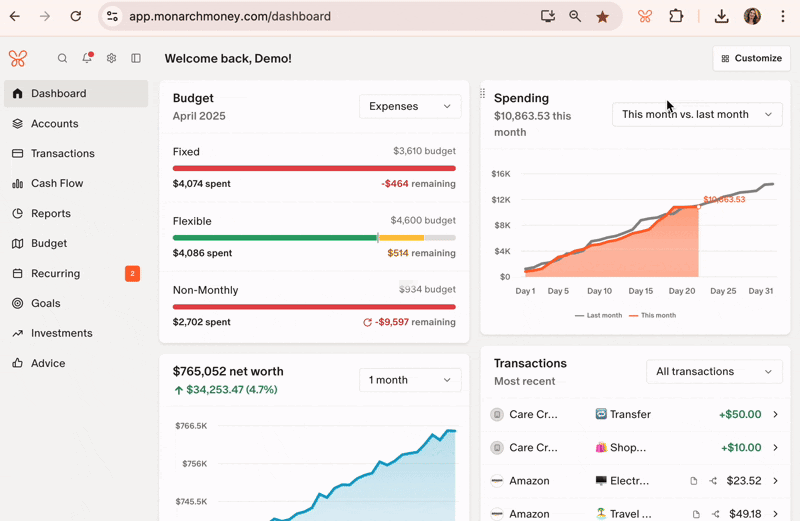Click the search magnifier icon in sidebar

62,59
